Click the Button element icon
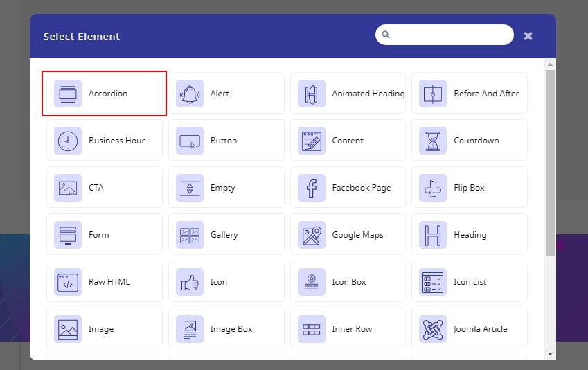This screenshot has height=370, width=588. (190, 141)
